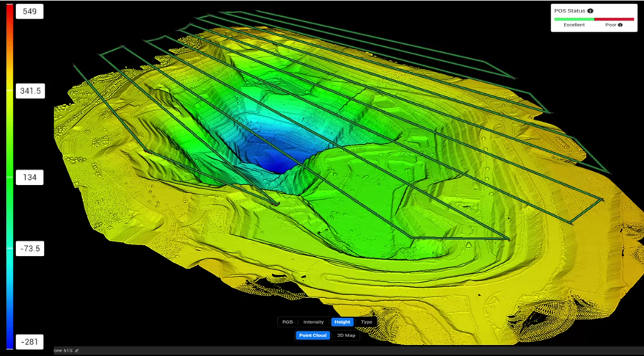This screenshot has width=644, height=356.
Task: Click the green Excellent POS status bar
Action: coord(574,19)
